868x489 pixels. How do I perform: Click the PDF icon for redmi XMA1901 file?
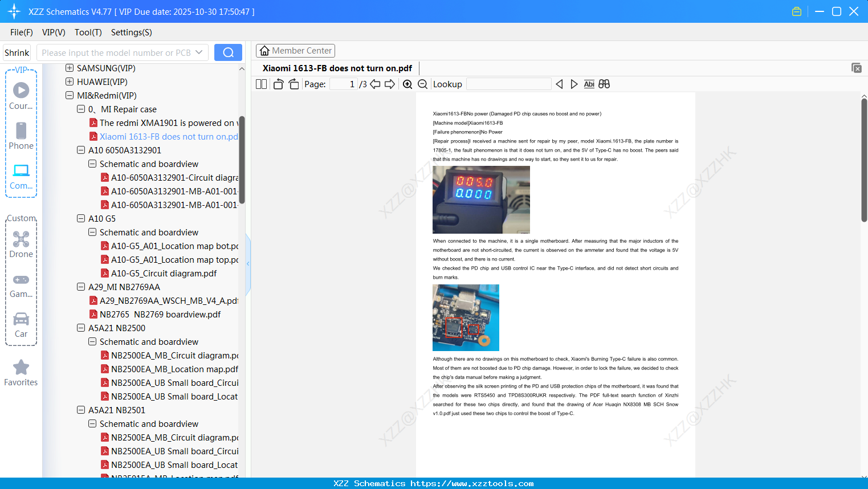[93, 123]
